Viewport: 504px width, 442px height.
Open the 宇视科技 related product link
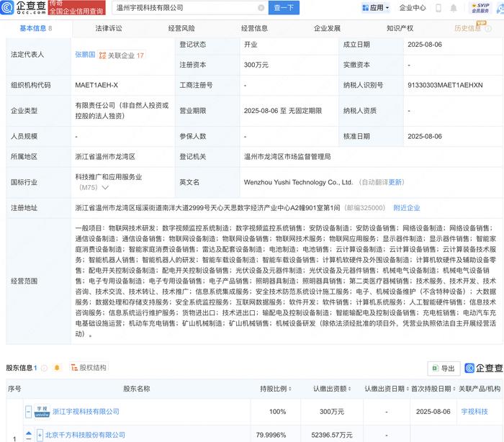point(474,412)
